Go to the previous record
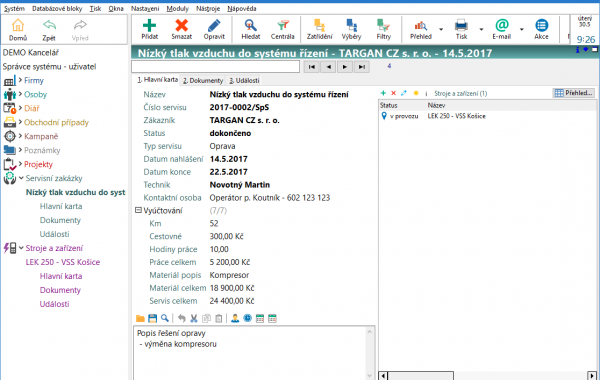The height and width of the screenshot is (380, 600). 328,67
